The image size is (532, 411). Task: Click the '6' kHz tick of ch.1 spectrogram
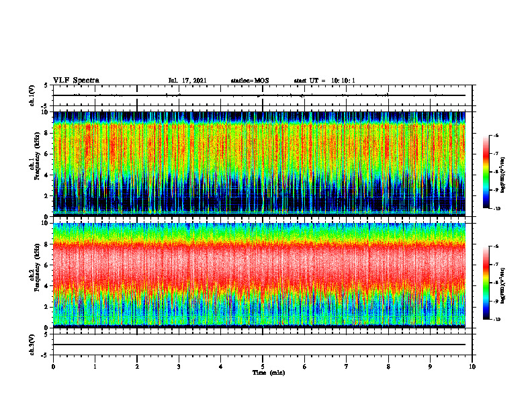47,154
